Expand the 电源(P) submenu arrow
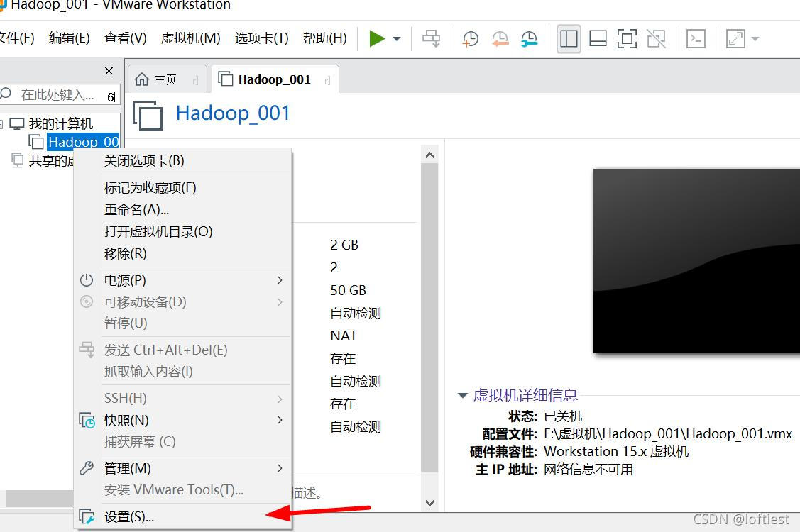This screenshot has height=532, width=800. click(280, 280)
